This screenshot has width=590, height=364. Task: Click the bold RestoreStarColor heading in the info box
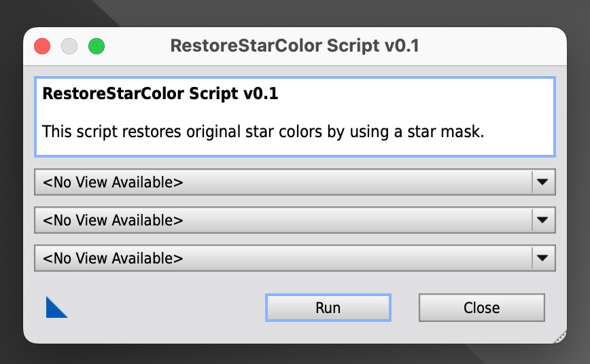(x=160, y=94)
